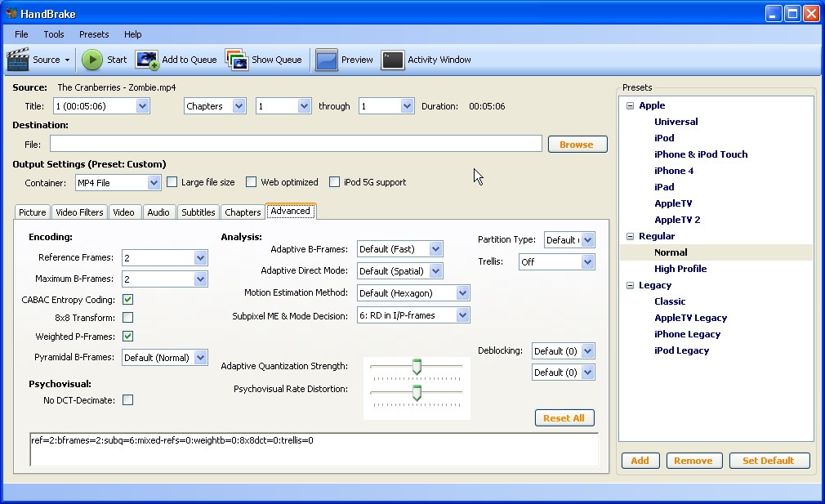The height and width of the screenshot is (504, 825).
Task: Switch to the Picture tab
Action: [x=32, y=212]
